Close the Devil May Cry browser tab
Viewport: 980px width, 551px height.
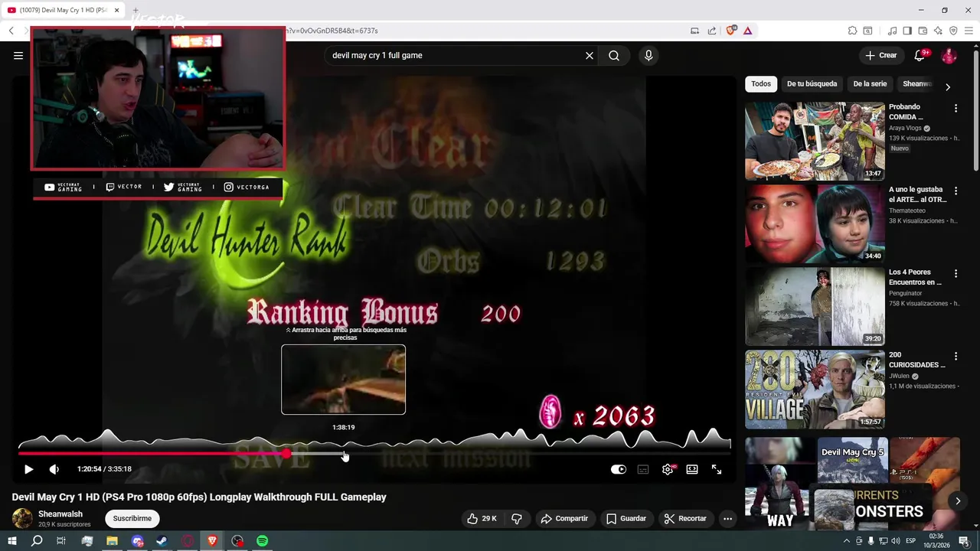click(116, 10)
